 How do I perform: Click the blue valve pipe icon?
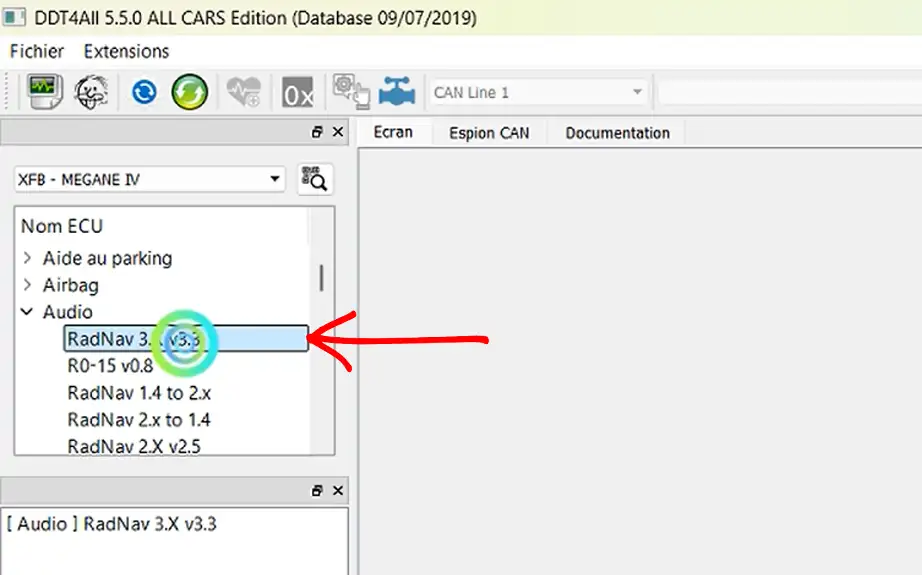coord(397,92)
